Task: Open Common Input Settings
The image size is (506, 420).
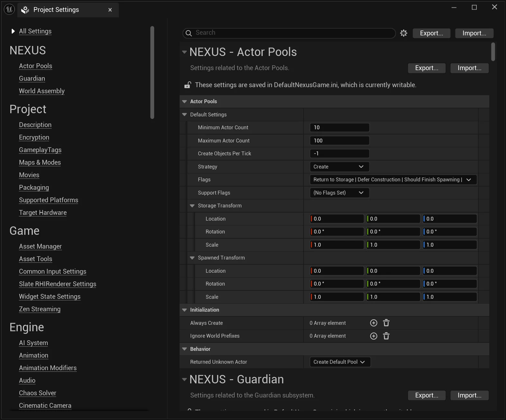Action: click(x=52, y=271)
